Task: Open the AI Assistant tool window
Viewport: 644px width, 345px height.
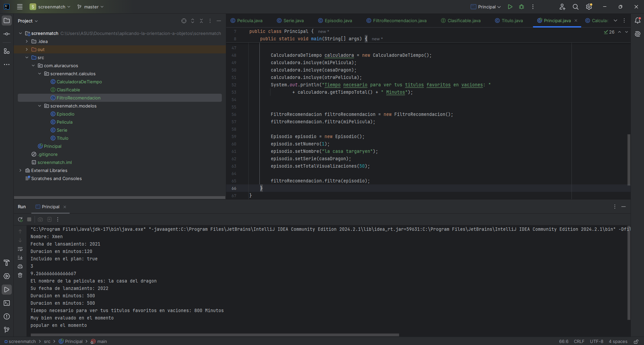Action: pyautogui.click(x=638, y=34)
